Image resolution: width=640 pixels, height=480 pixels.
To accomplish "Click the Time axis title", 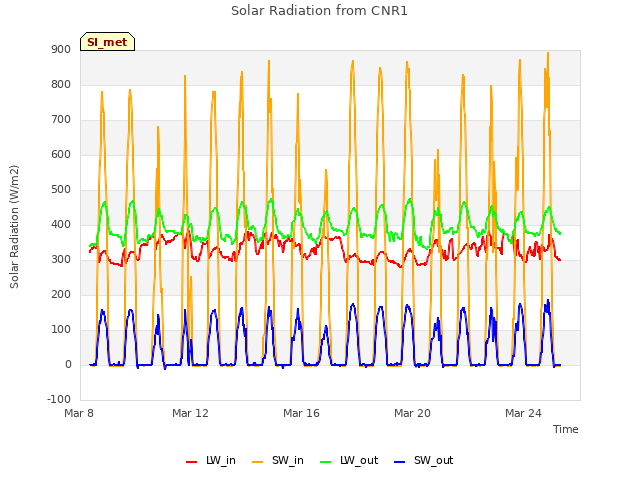I will point(566,429).
